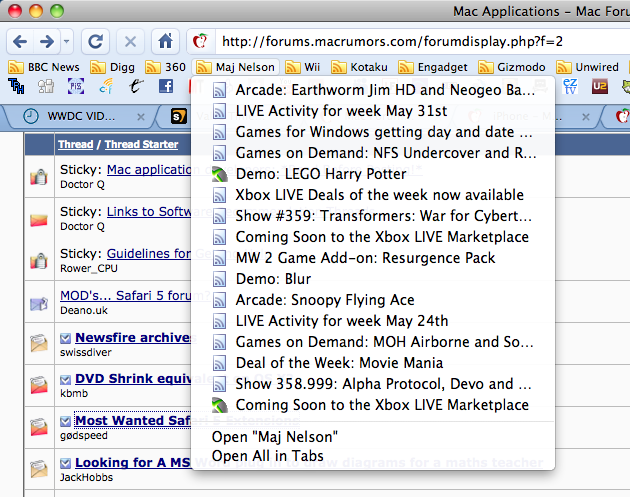Screen dimensions: 630x497
Task: Open the Engadget feed bookmark folder
Action: click(433, 67)
